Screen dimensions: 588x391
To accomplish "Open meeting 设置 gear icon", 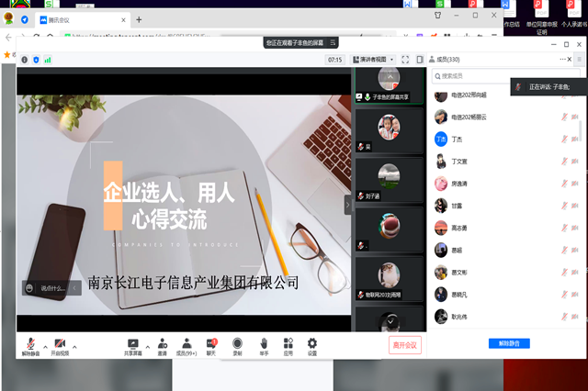I will pyautogui.click(x=312, y=342).
